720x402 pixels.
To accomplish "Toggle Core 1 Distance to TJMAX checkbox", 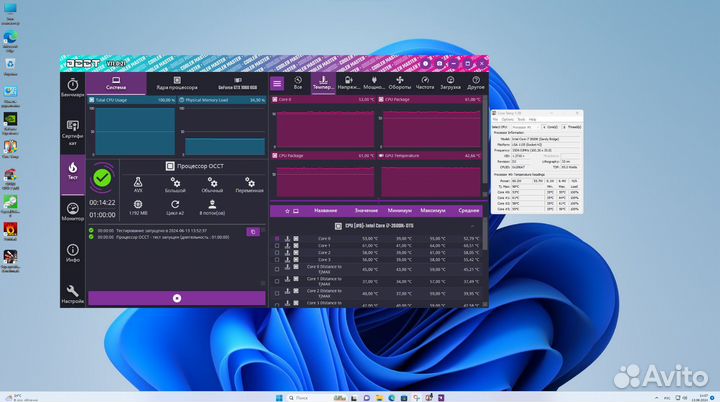I will point(277,281).
